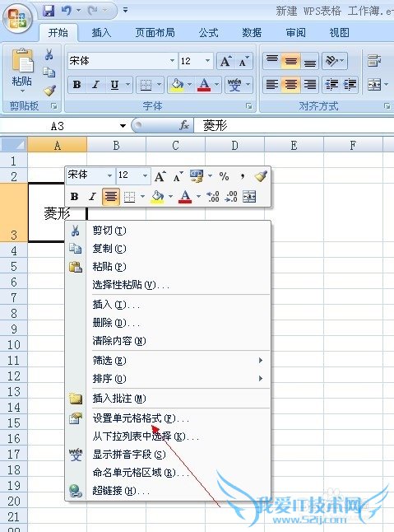Toggle center horizontal alignment in ribbon
Image resolution: width=394 pixels, height=532 pixels.
click(x=290, y=85)
